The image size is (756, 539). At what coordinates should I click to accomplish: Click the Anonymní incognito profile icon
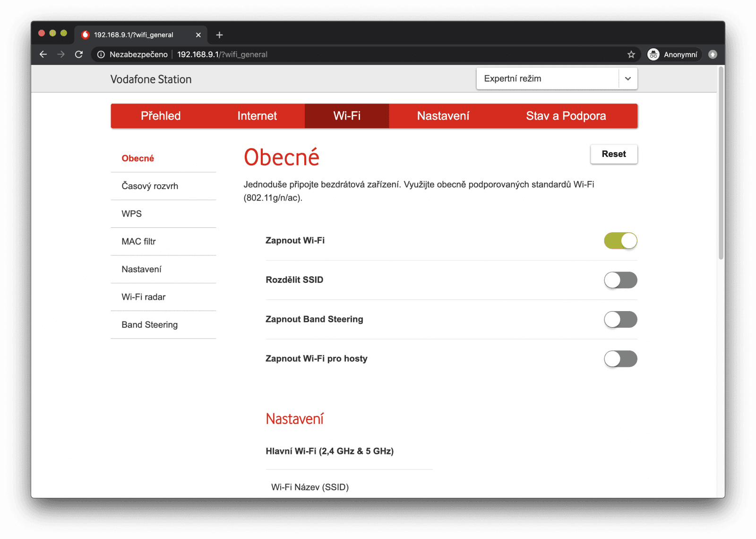(x=653, y=54)
